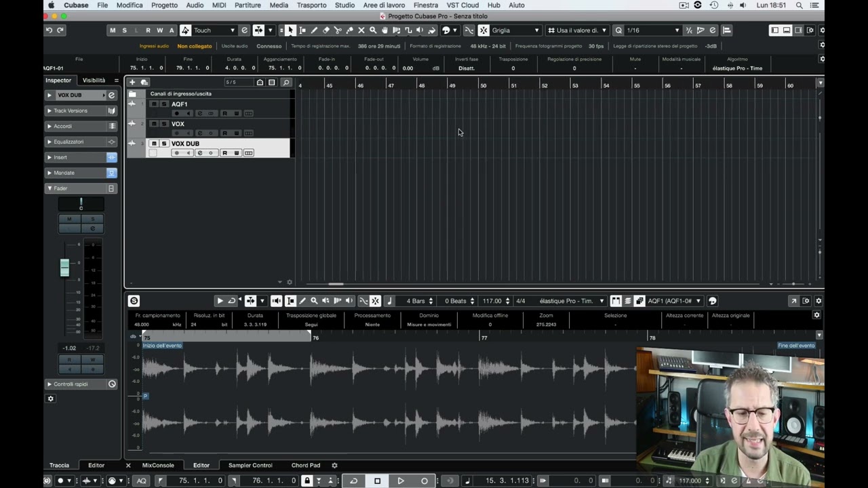Open Quick Controls edit icon in Inspector
This screenshot has width=868, height=488.
click(x=112, y=384)
